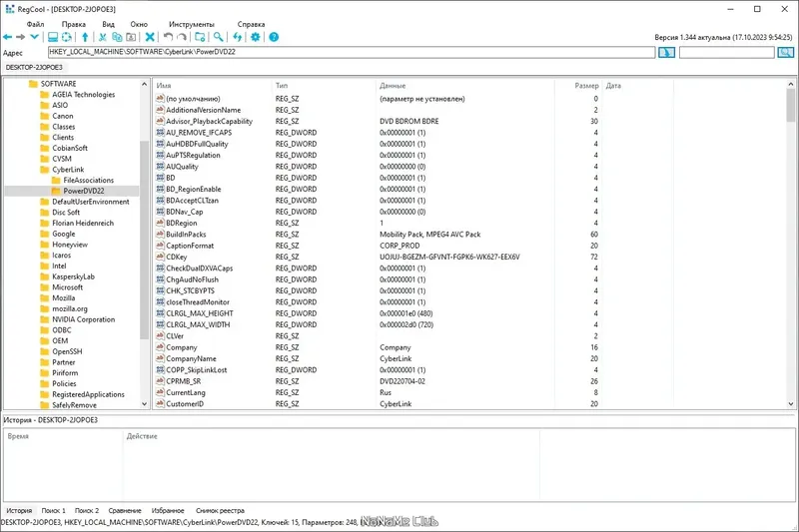Undo the last change with the undo arrow
Image resolution: width=799 pixels, height=532 pixels.
pos(168,37)
